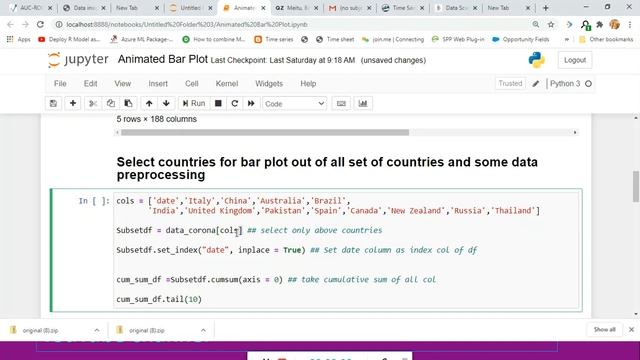Open the Help menu
The width and height of the screenshot is (640, 360).
pos(308,84)
